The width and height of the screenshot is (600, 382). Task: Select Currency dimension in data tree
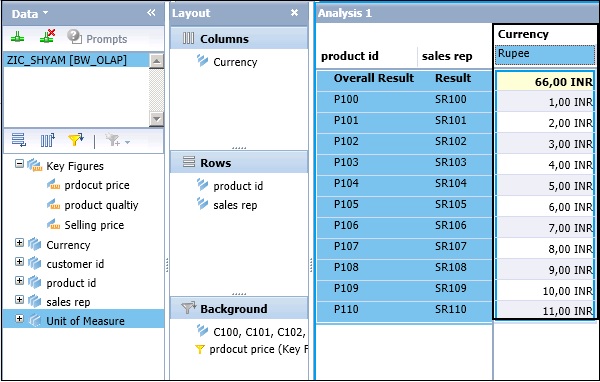coord(68,245)
